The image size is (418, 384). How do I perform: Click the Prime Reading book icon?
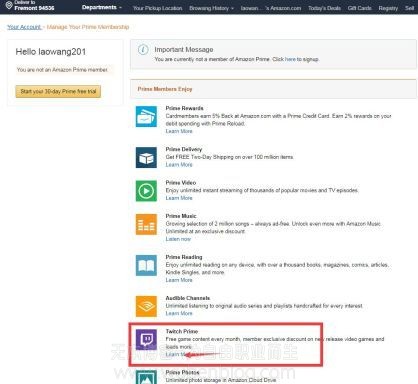(x=146, y=265)
